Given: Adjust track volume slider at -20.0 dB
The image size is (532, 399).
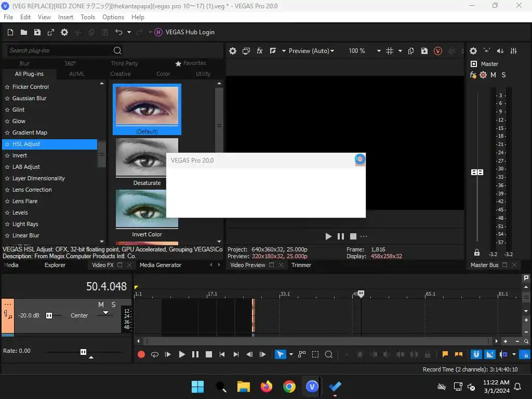Looking at the screenshot, I should click(49, 315).
